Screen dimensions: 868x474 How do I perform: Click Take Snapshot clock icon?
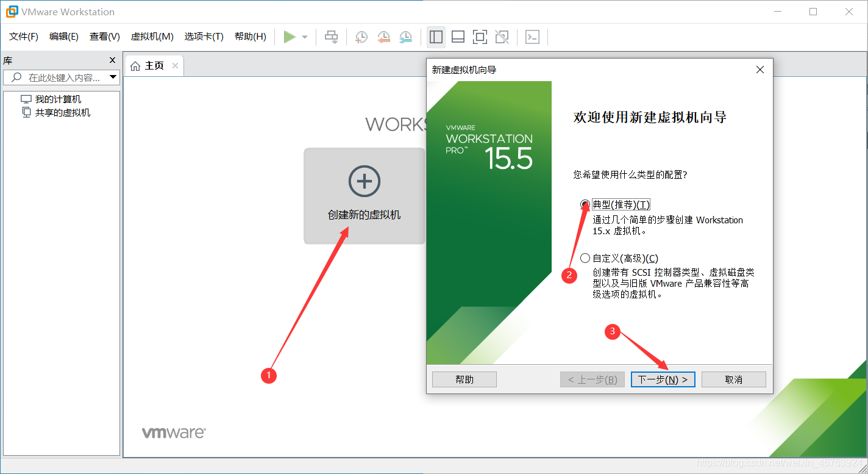point(361,37)
